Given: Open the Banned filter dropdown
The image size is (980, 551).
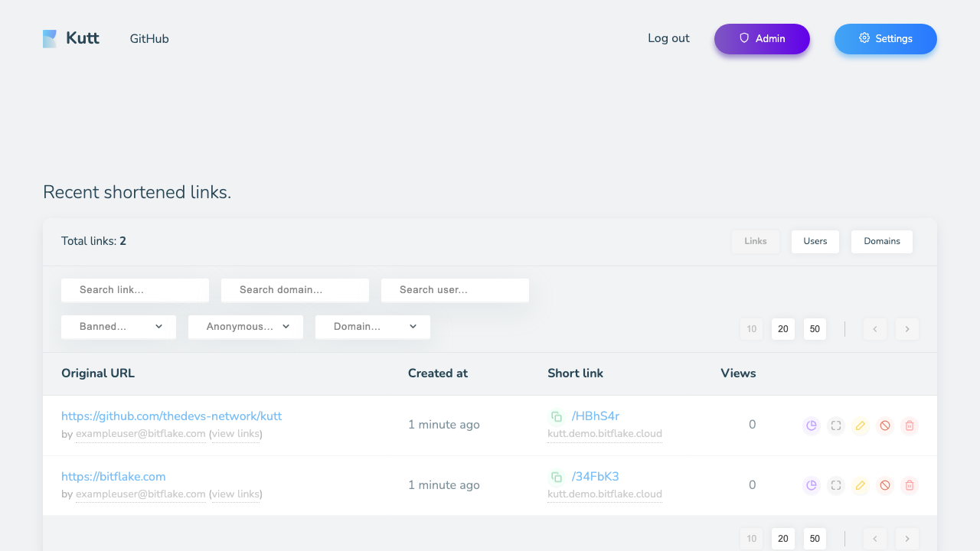Looking at the screenshot, I should 119,327.
